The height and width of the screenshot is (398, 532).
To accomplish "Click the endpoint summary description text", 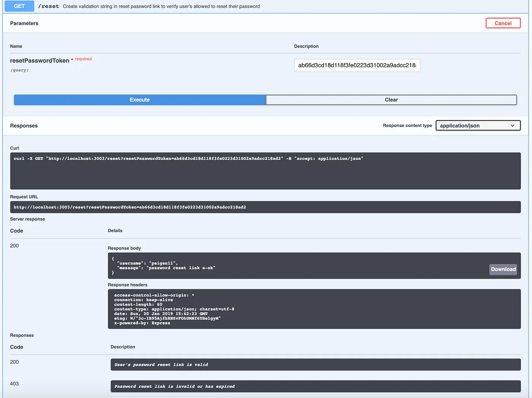I will click(x=161, y=6).
